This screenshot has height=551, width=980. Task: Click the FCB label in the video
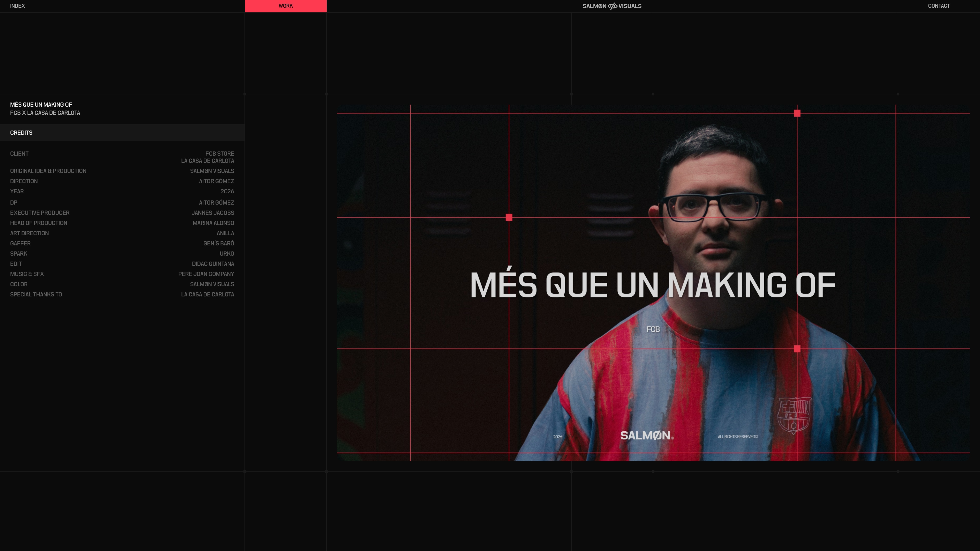(x=653, y=329)
